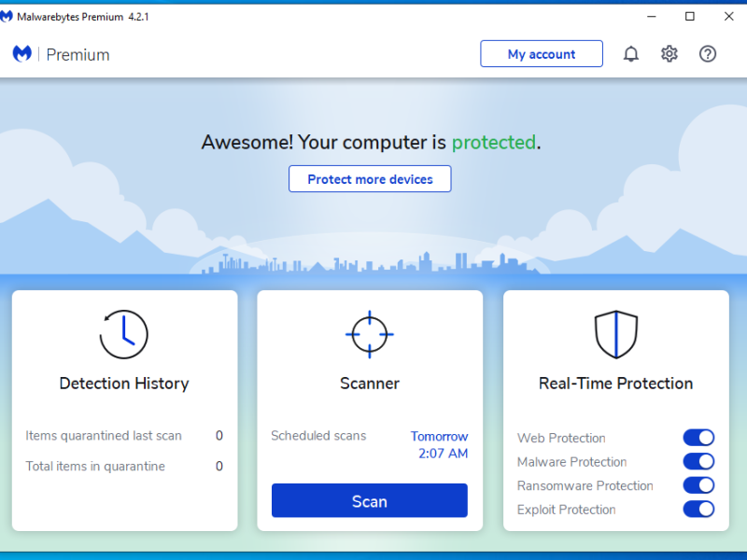Click the zero beside Items quarantined last scan
This screenshot has width=747, height=560.
219,436
